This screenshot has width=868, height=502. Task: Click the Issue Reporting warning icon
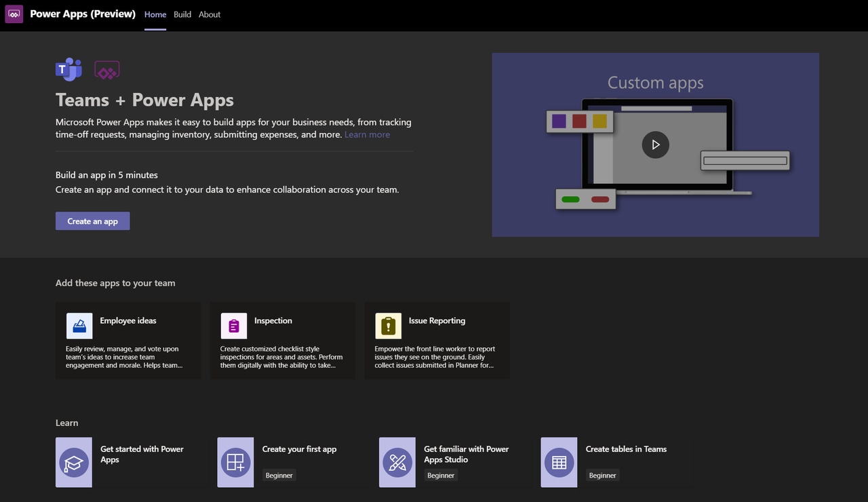[388, 326]
